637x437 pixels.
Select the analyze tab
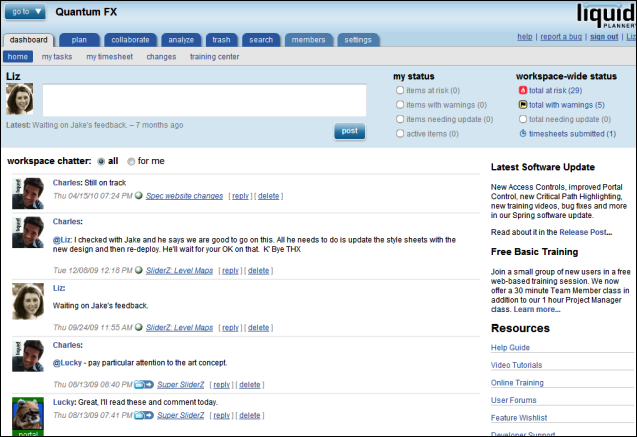181,40
